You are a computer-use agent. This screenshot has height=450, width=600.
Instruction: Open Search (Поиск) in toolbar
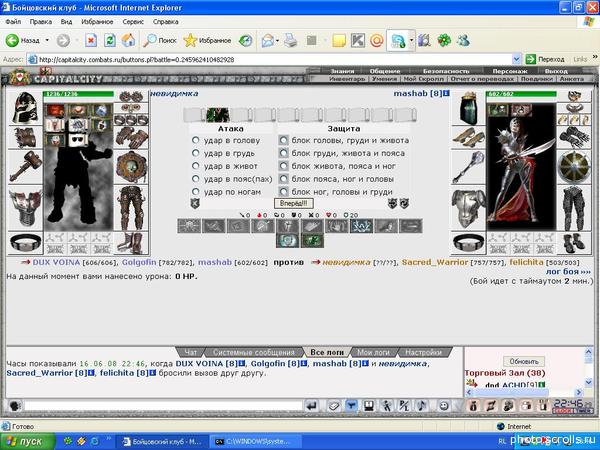click(x=160, y=40)
